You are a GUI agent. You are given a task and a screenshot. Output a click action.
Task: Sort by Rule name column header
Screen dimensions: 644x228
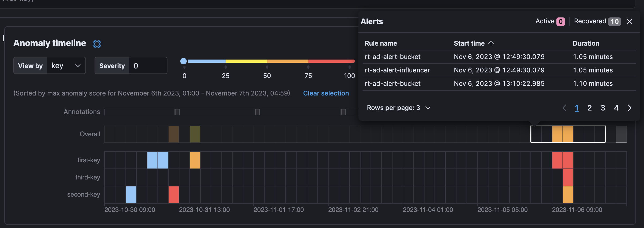coord(381,43)
